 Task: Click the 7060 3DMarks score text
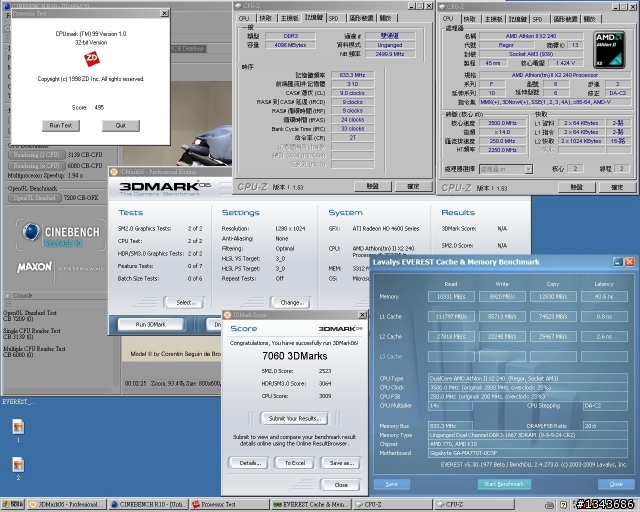tap(294, 356)
